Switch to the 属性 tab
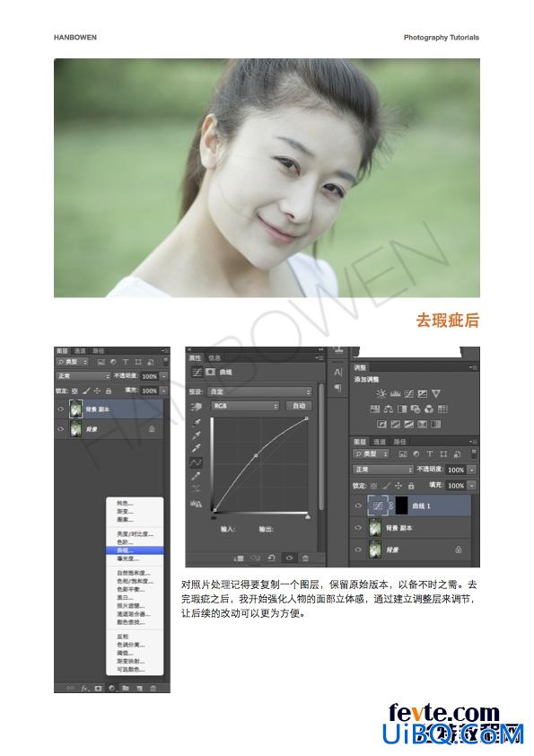The width and height of the screenshot is (534, 756). click(x=195, y=357)
